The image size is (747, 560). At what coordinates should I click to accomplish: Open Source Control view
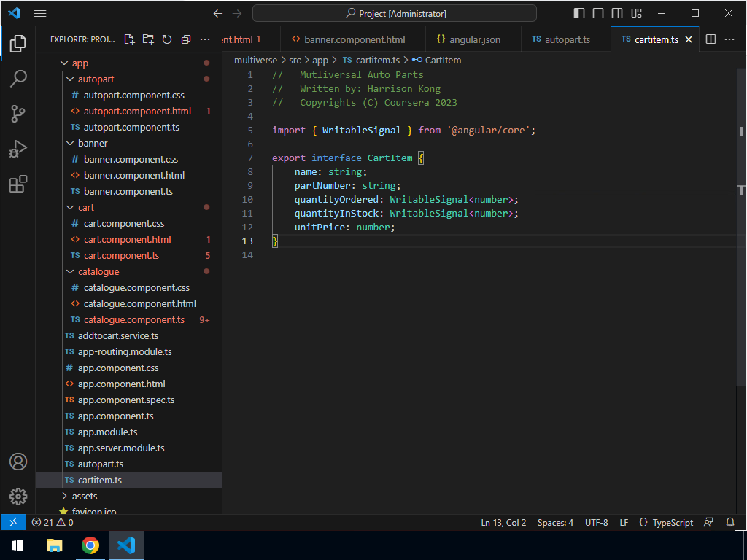[x=18, y=114]
